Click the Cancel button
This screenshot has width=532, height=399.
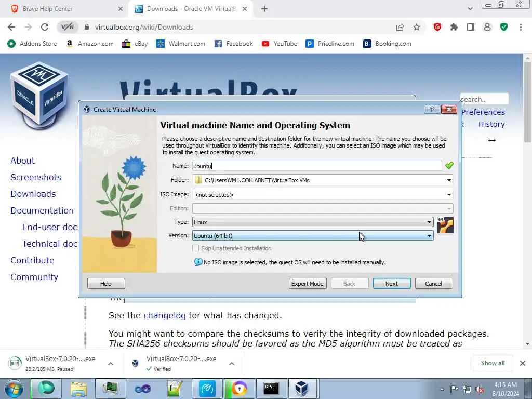point(434,284)
